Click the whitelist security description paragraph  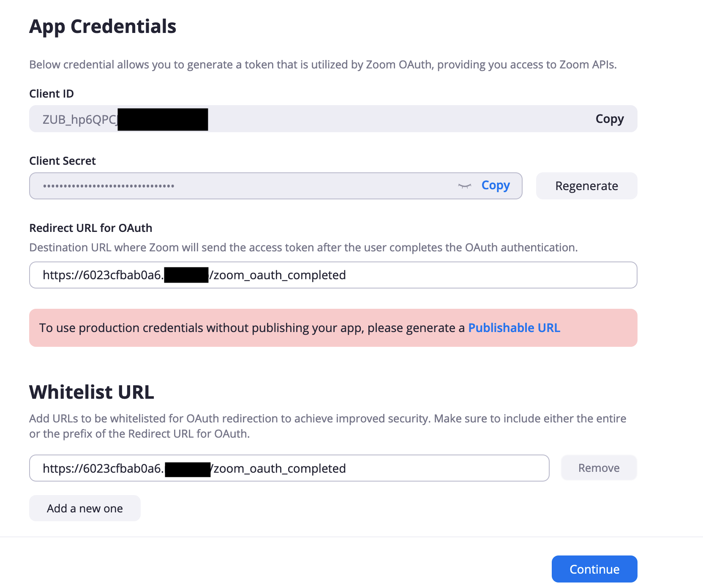coord(327,426)
